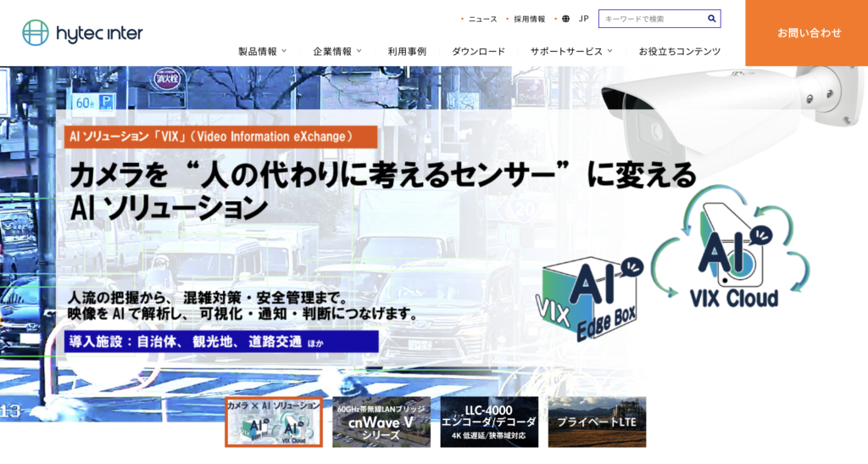Expand the 製品情報 menu

point(263,52)
